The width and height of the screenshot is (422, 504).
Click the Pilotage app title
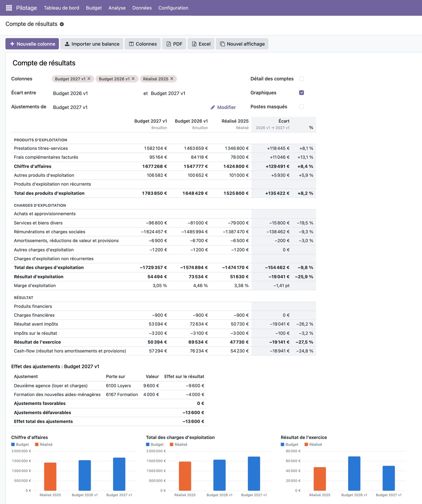[x=26, y=8]
